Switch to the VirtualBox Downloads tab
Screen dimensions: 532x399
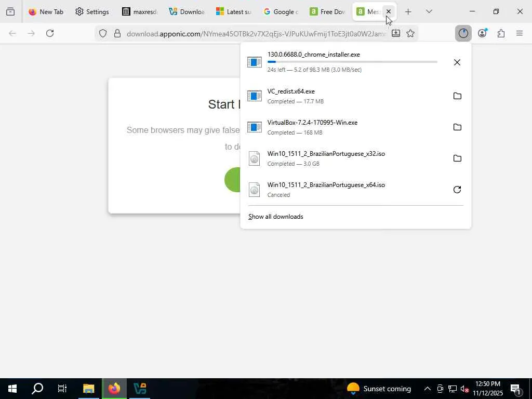click(187, 12)
